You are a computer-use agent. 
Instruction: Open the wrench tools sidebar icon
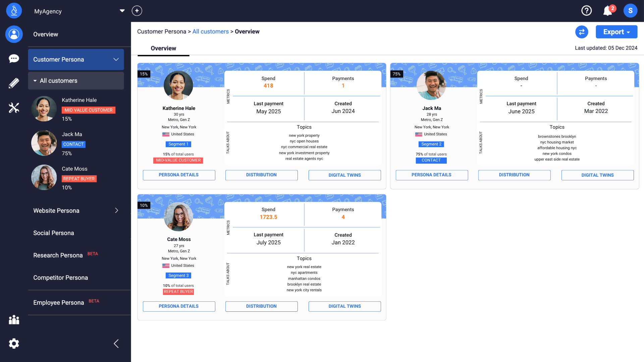pyautogui.click(x=14, y=108)
